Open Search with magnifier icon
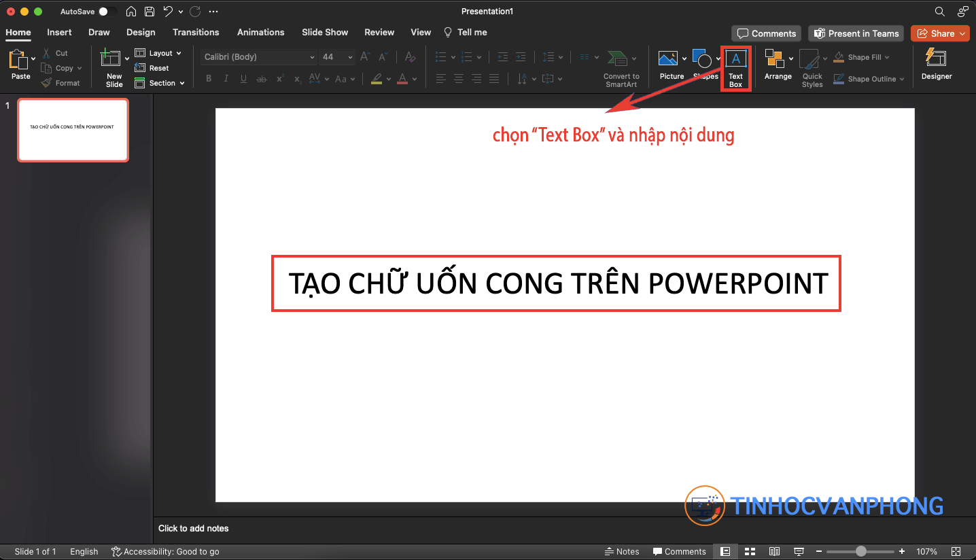The width and height of the screenshot is (976, 560). (940, 12)
